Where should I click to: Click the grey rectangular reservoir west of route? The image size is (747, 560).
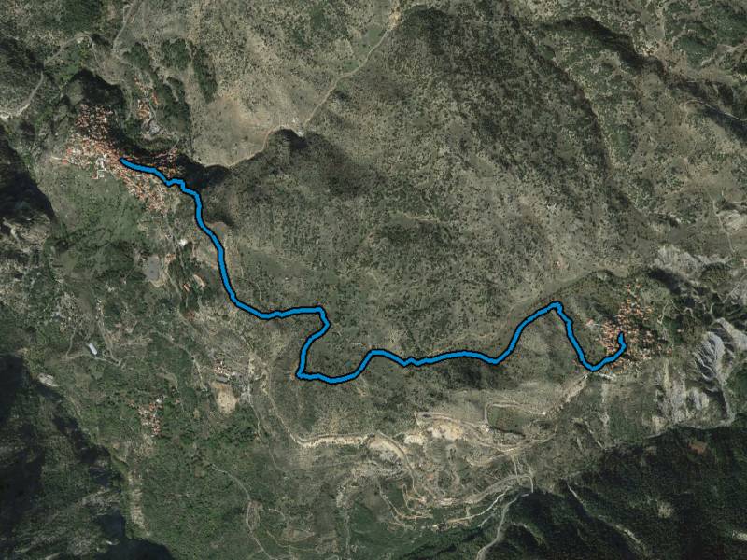tap(153, 269)
